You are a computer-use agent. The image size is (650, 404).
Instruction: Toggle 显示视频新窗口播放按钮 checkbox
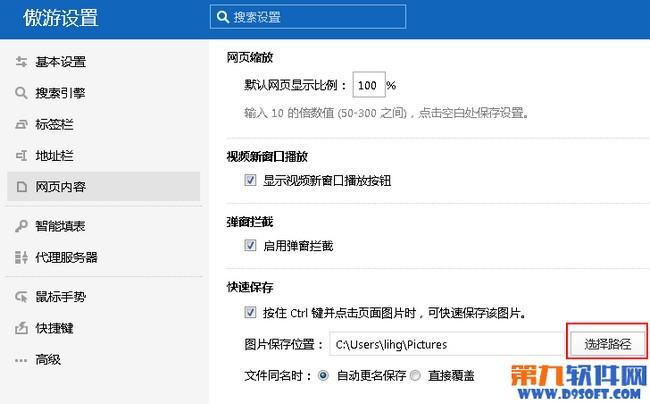[250, 180]
